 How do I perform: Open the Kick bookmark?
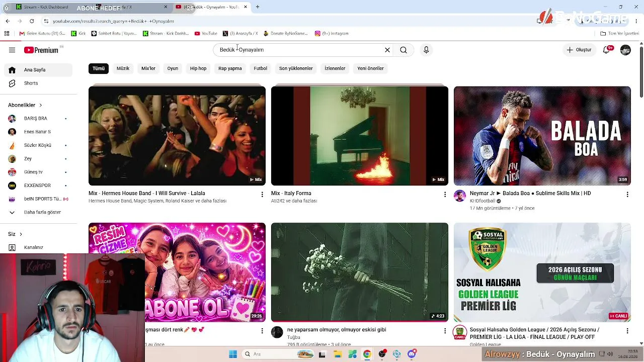click(x=78, y=34)
